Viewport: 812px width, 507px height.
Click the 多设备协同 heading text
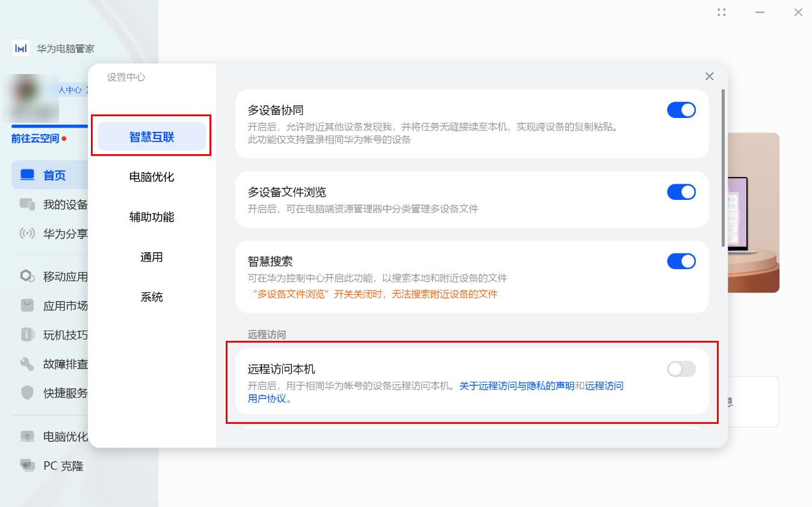(x=276, y=110)
